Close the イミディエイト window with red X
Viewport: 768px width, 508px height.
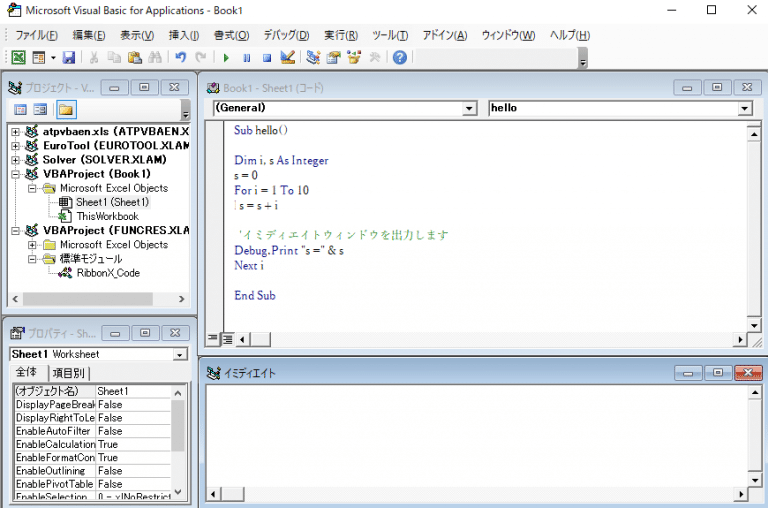point(748,373)
